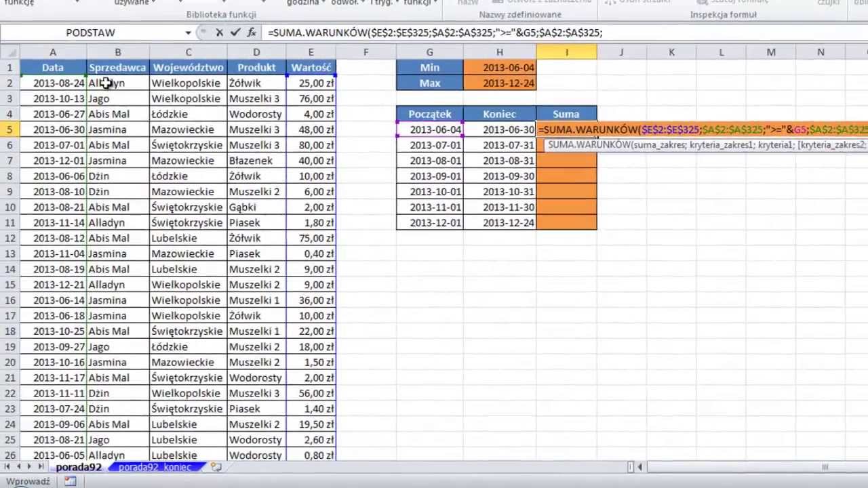Select value cell 56,00 zł
The width and height of the screenshot is (868, 488).
click(x=311, y=393)
